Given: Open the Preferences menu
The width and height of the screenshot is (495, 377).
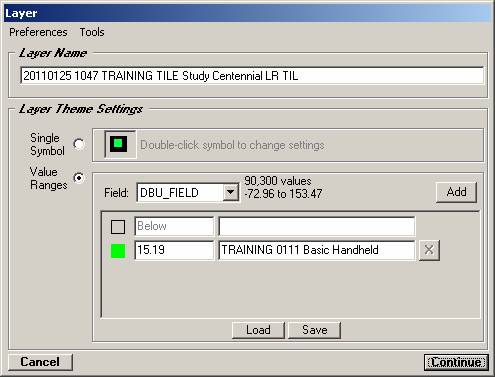Looking at the screenshot, I should [38, 32].
